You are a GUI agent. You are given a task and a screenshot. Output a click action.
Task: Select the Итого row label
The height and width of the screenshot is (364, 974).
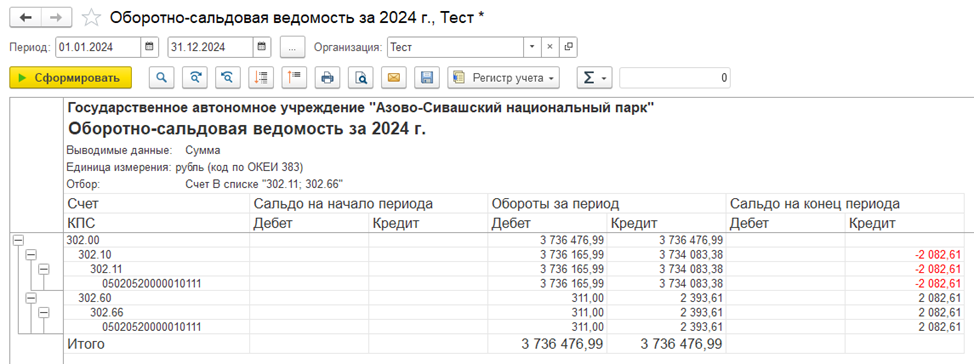[157, 344]
